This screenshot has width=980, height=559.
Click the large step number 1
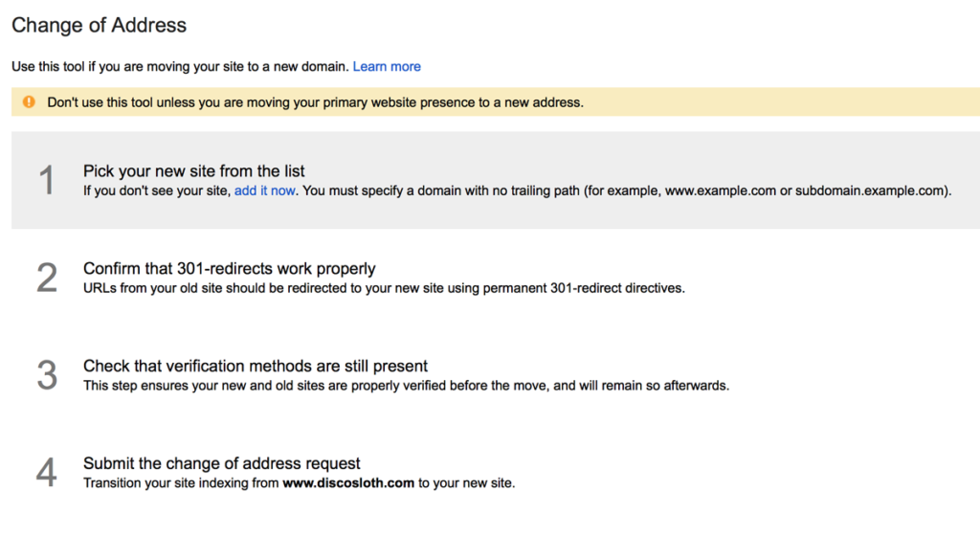pyautogui.click(x=47, y=181)
